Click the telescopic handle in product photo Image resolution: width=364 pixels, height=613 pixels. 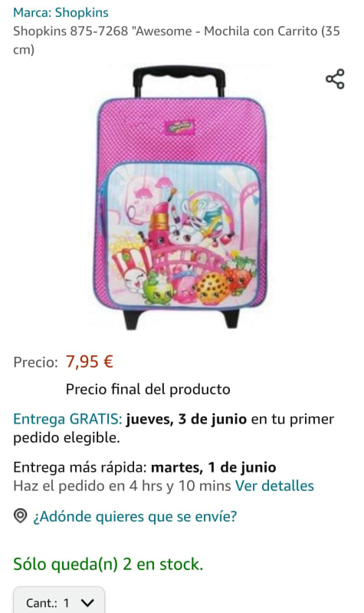[x=179, y=81]
